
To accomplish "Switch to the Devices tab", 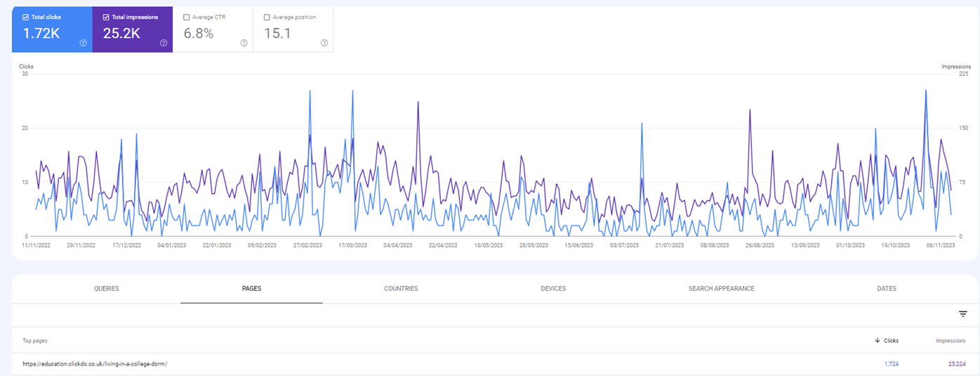I will tap(553, 289).
